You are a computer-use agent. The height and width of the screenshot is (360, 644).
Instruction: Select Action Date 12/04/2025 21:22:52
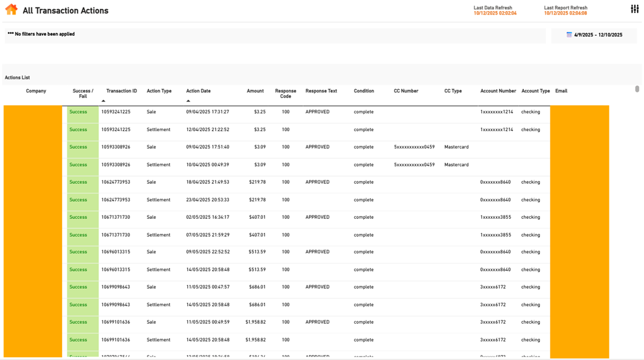click(207, 130)
